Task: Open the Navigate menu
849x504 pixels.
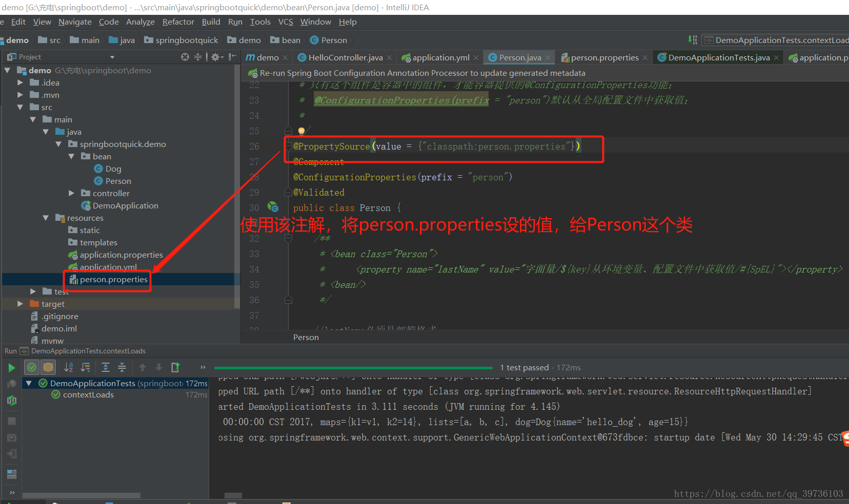Action: point(75,22)
